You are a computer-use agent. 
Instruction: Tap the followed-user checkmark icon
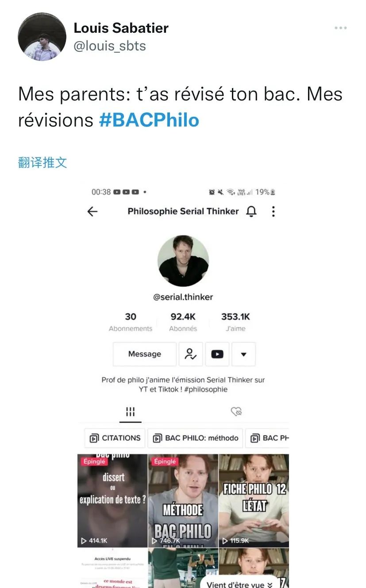point(191,354)
